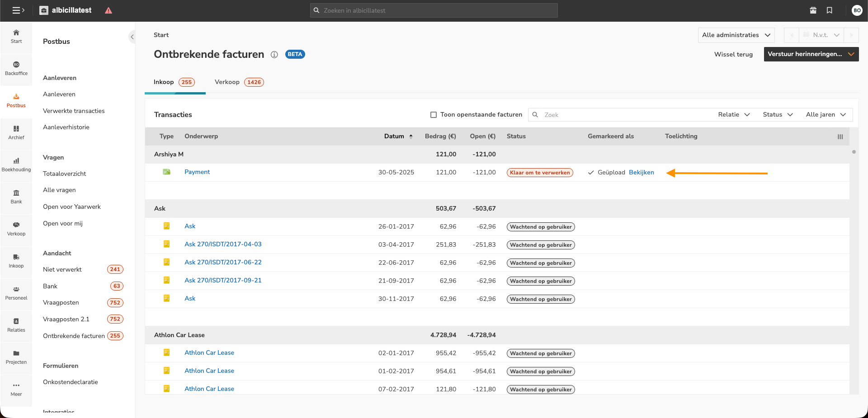
Task: Click the bookmark icon in top bar
Action: (830, 10)
